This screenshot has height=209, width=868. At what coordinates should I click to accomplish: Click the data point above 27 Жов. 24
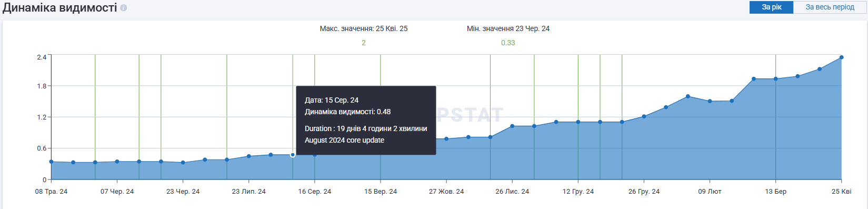point(446,139)
